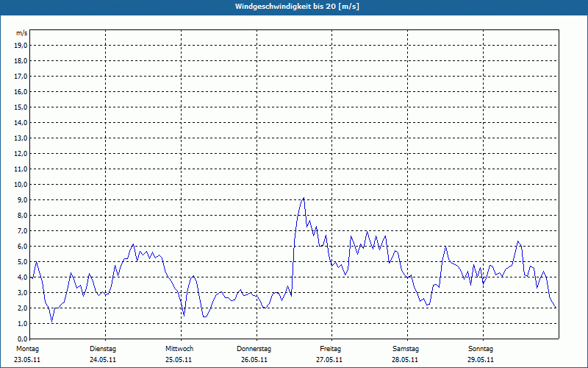Image resolution: width=588 pixels, height=368 pixels.
Task: Click the 5,0 y-axis label
Action: [22, 262]
